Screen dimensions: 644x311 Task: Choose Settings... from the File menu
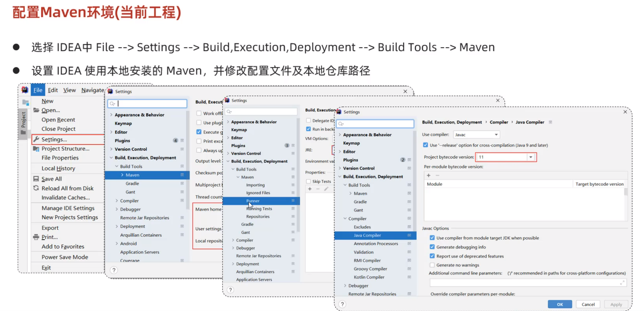point(68,139)
